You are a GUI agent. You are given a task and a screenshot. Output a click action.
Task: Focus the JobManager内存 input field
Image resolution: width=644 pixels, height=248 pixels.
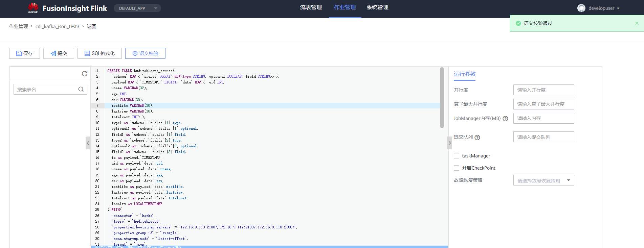(x=543, y=118)
